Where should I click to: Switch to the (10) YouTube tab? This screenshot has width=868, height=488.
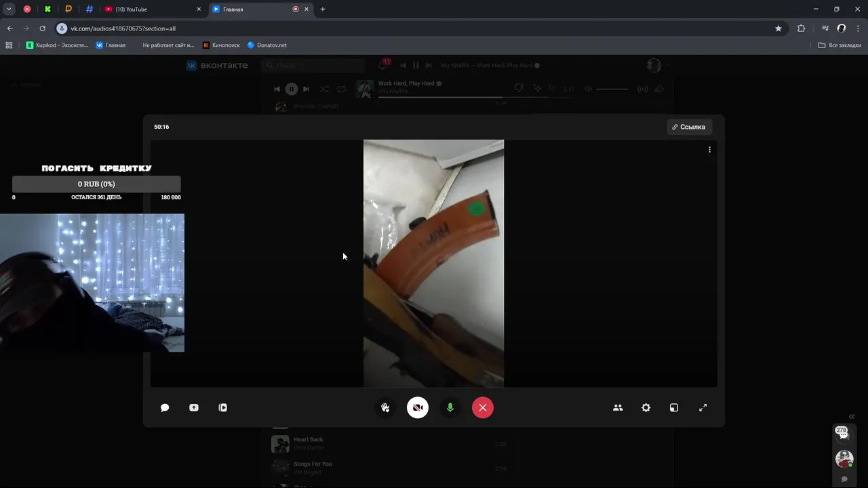coord(153,9)
